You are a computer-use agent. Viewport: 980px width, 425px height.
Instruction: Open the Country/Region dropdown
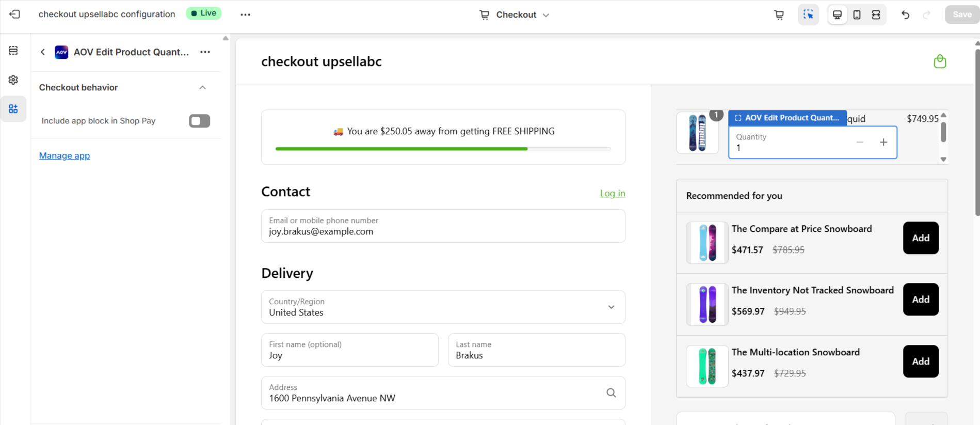pos(443,307)
